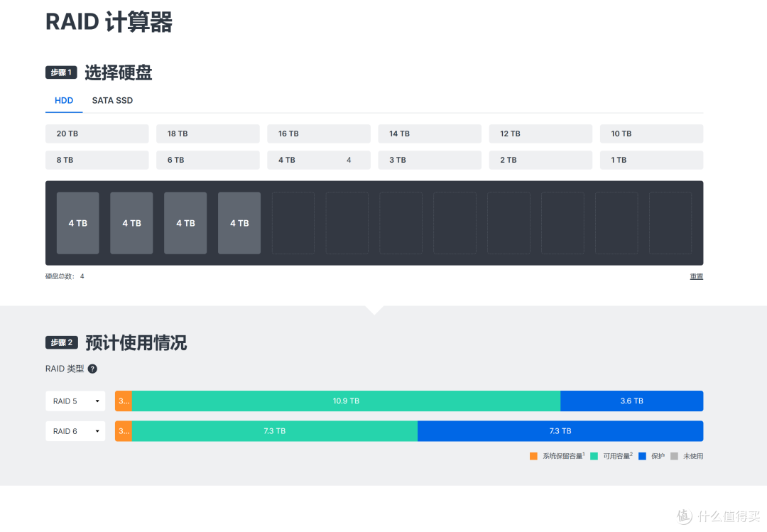Image resolution: width=767 pixels, height=532 pixels.
Task: Click the orange 系统保留容量 legend swatch
Action: click(533, 456)
